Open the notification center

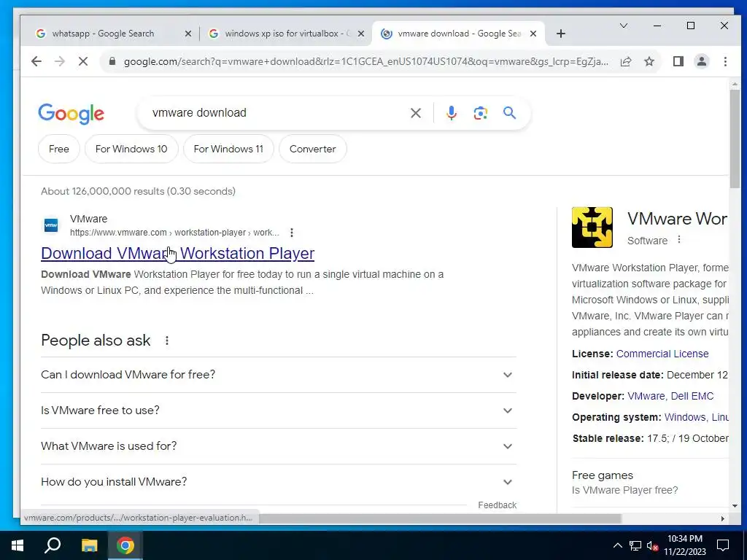[723, 545]
